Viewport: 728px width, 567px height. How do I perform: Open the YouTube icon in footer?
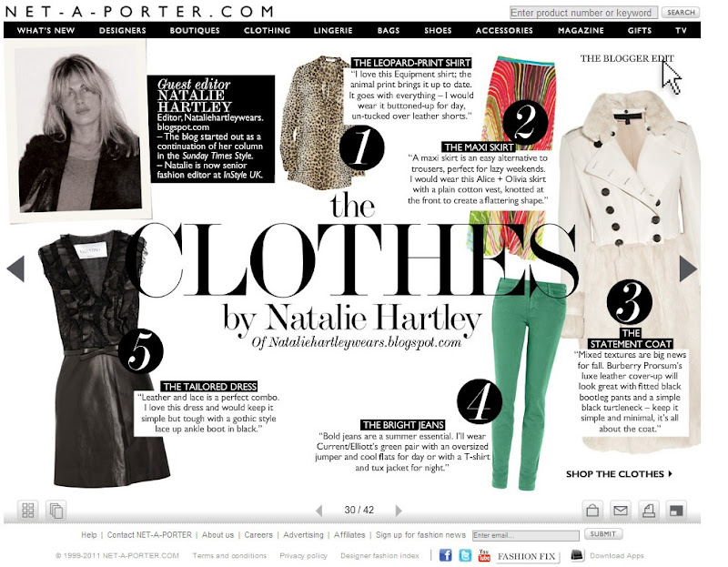click(484, 555)
